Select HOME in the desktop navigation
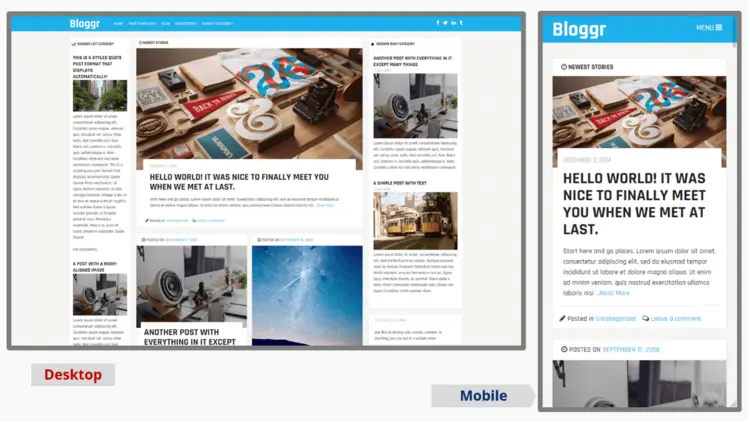Screen dimensions: 750x424 click(x=118, y=23)
